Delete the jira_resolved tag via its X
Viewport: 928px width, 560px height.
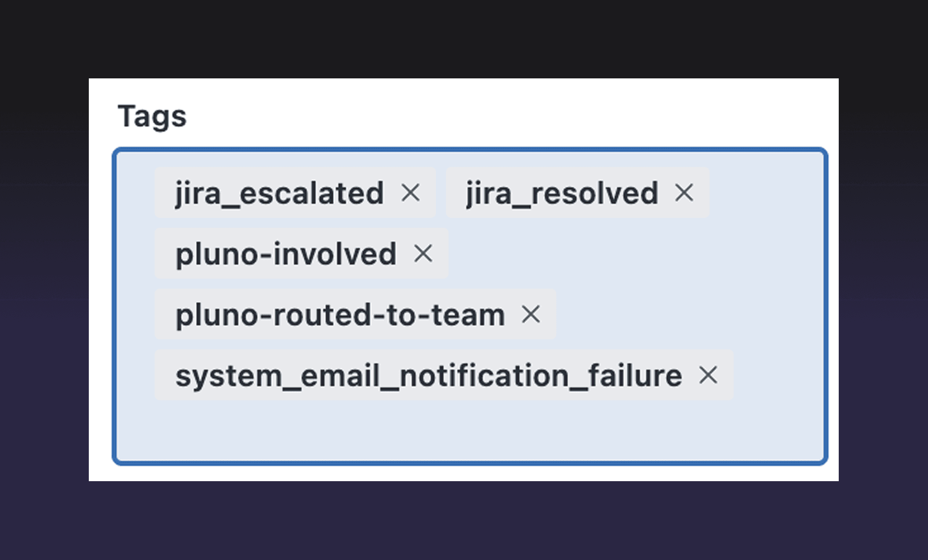tap(684, 193)
